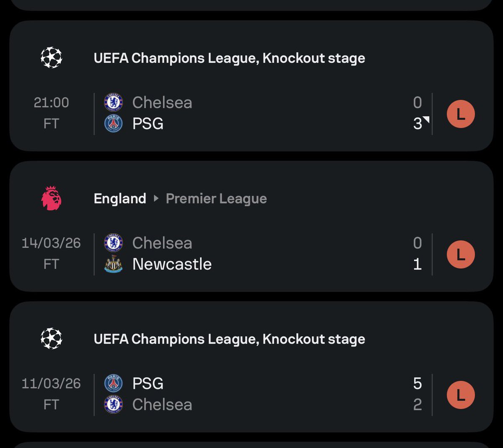
Task: Click PSG crest in the 21:00 match
Action: [x=113, y=124]
